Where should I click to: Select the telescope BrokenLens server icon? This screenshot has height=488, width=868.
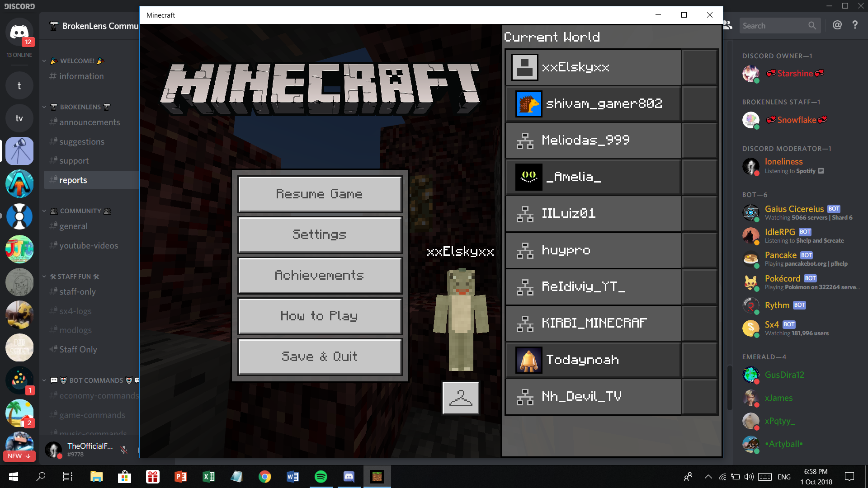click(19, 151)
